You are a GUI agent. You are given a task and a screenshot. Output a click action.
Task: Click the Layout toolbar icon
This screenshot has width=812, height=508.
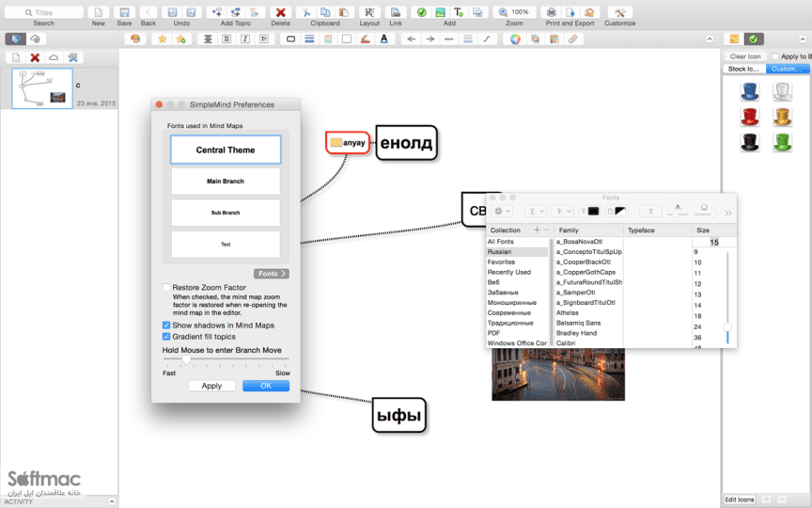pyautogui.click(x=369, y=12)
